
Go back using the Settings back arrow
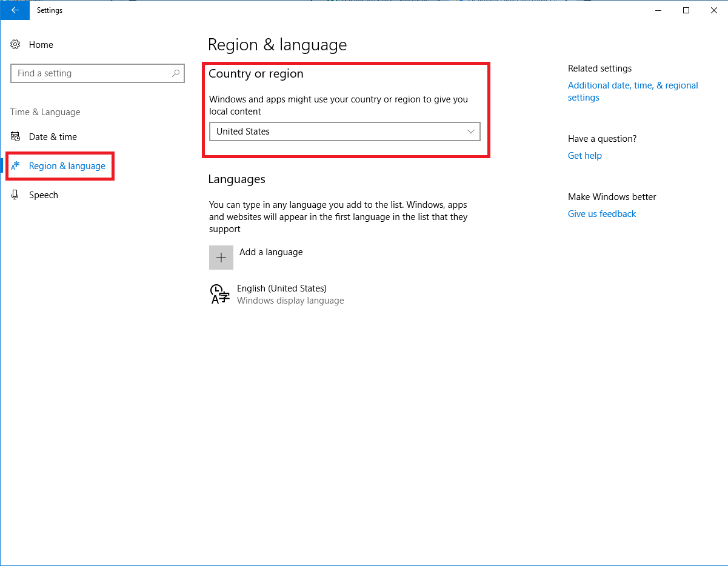(15, 10)
